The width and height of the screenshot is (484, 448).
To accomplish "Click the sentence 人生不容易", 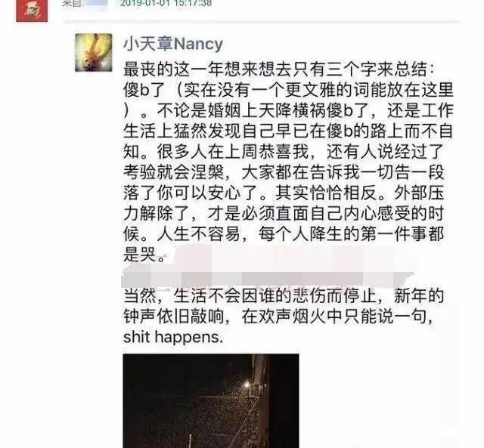I will tap(198, 234).
